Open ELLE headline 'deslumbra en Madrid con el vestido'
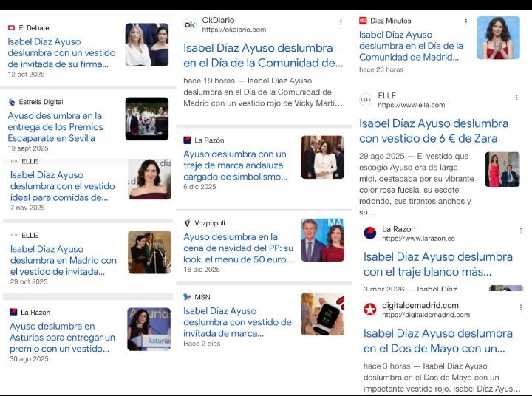Screen dimensions: 532x396 (63, 260)
